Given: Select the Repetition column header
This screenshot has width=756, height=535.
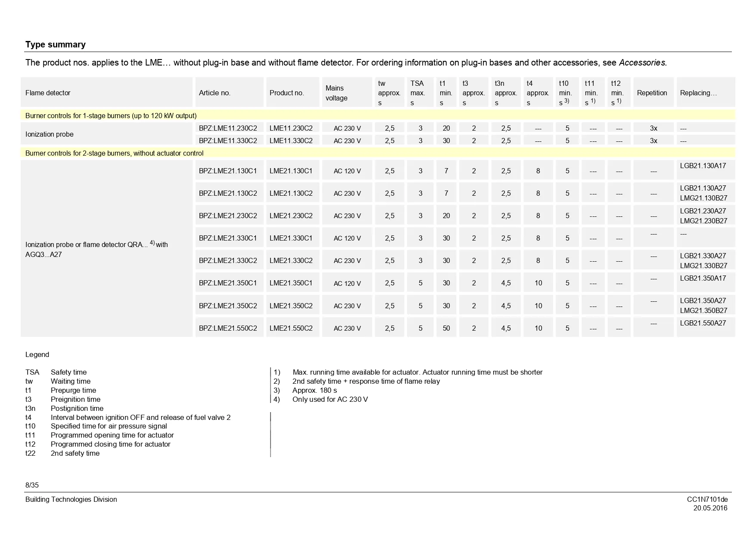Looking at the screenshot, I should point(652,93).
